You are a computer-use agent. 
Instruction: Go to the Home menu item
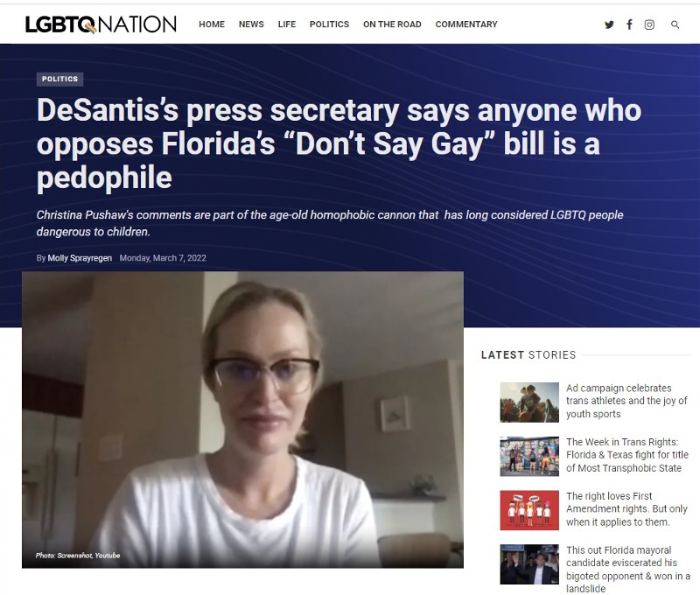tap(212, 24)
